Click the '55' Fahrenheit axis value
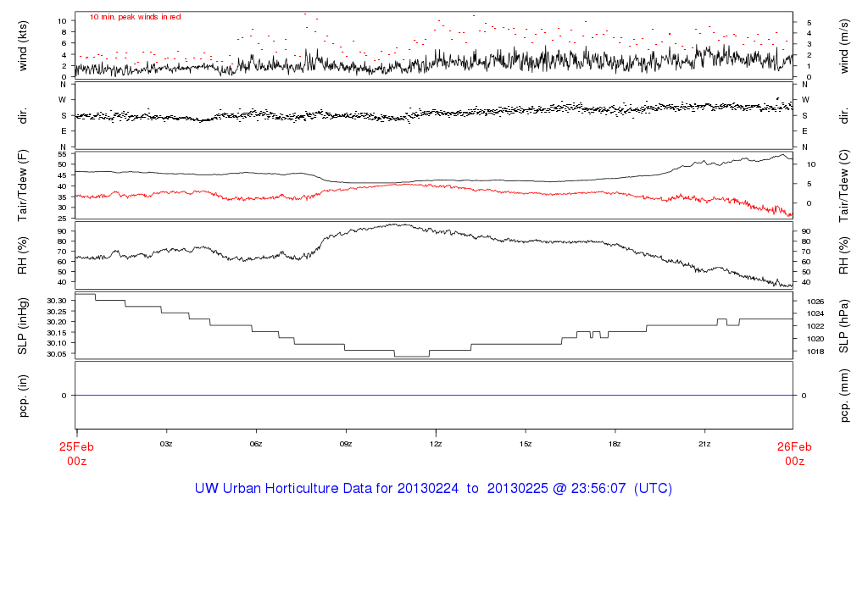868x593 pixels. (62, 154)
